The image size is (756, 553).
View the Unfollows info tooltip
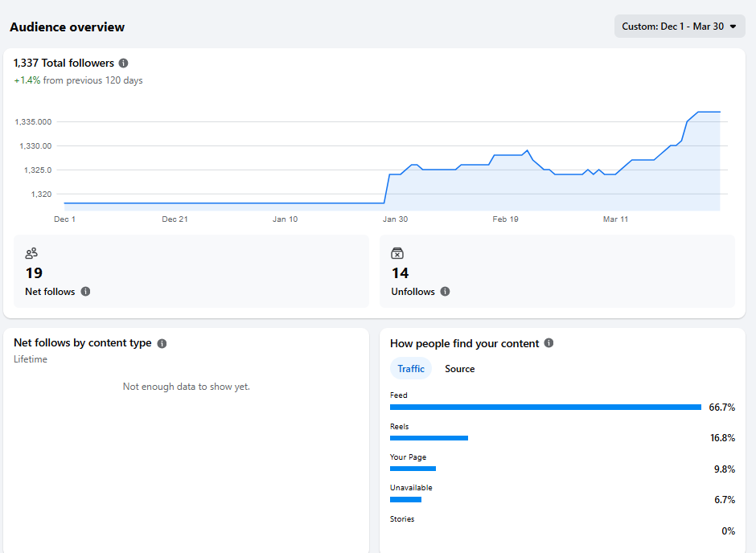click(445, 292)
